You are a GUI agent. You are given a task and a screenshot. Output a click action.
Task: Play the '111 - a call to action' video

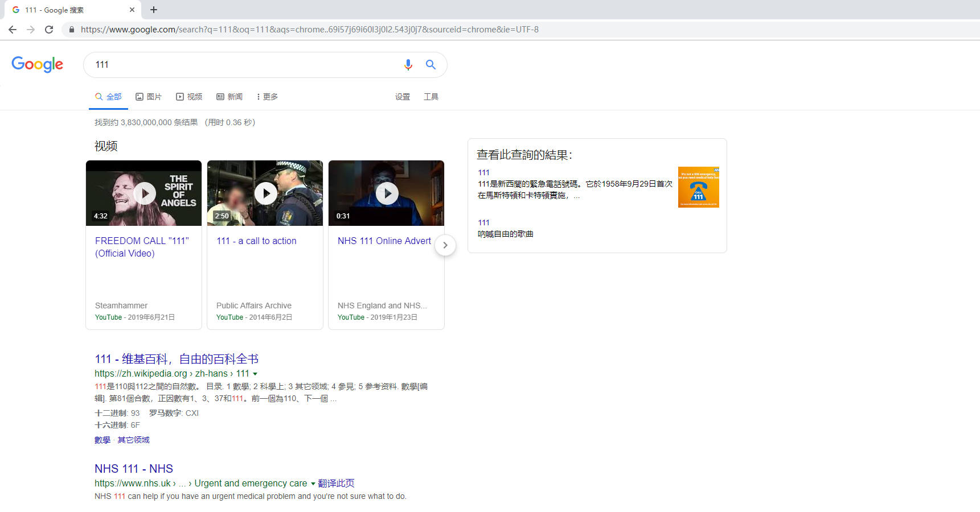[265, 193]
